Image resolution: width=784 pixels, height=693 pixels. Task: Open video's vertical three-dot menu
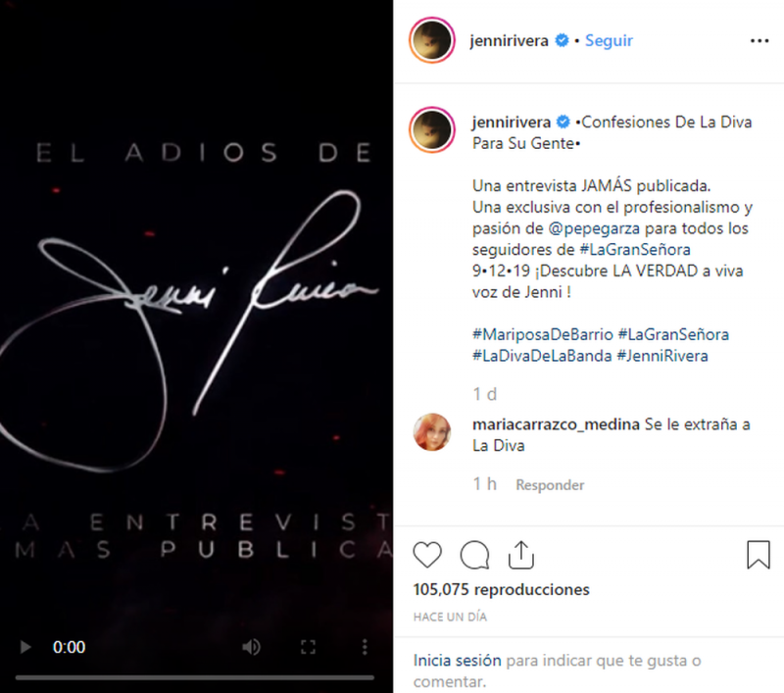click(x=365, y=647)
